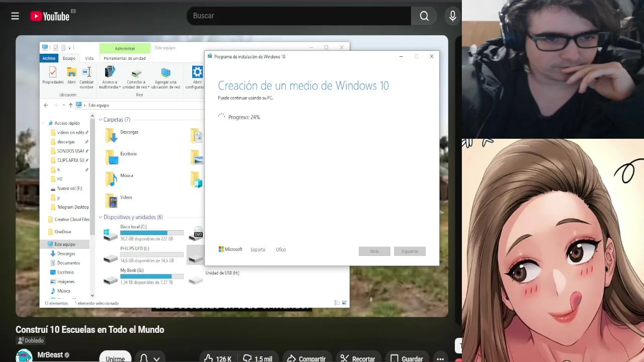Open Conectar a unidad de red
This screenshot has width=644, height=362.
tap(136, 77)
